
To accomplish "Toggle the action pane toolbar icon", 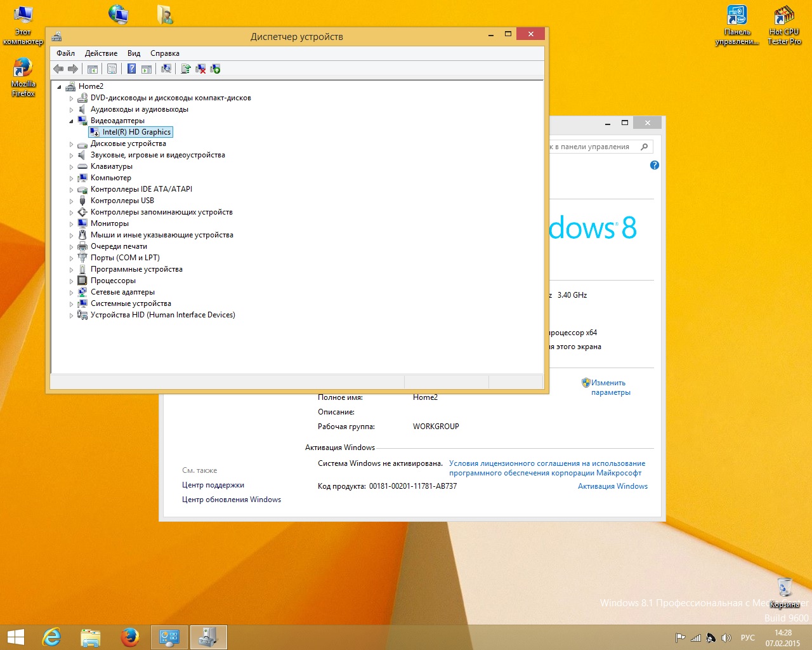I will (147, 69).
